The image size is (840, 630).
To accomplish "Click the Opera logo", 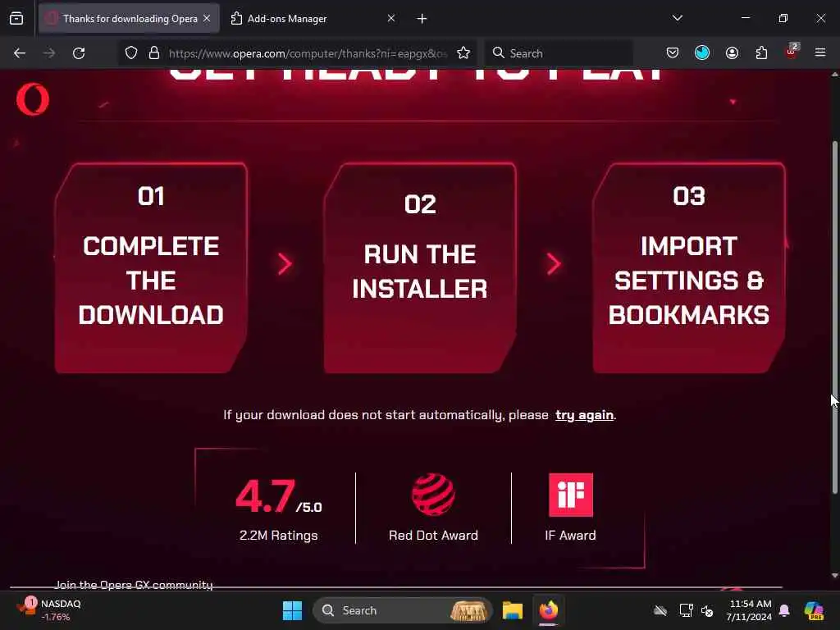I will [x=33, y=99].
